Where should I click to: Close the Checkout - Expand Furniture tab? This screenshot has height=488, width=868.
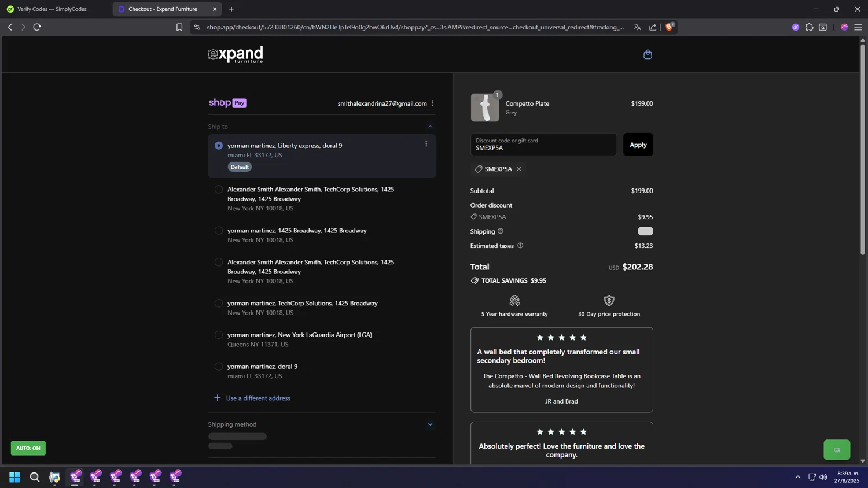coord(215,9)
